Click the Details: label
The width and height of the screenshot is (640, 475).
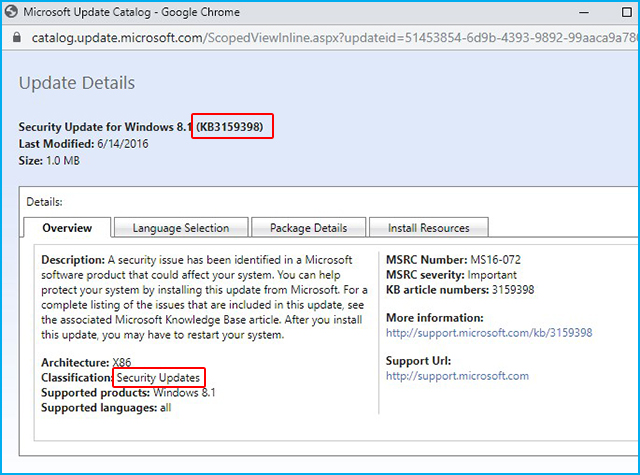[x=44, y=202]
